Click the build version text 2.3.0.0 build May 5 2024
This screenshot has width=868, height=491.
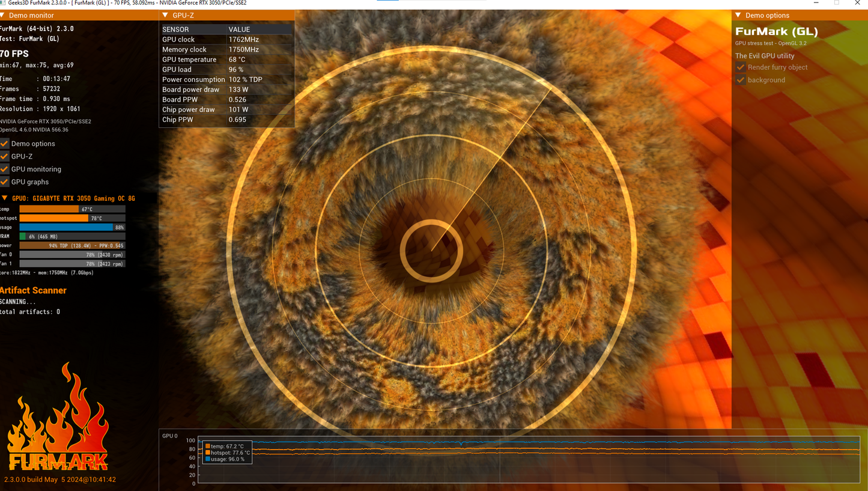pos(60,480)
